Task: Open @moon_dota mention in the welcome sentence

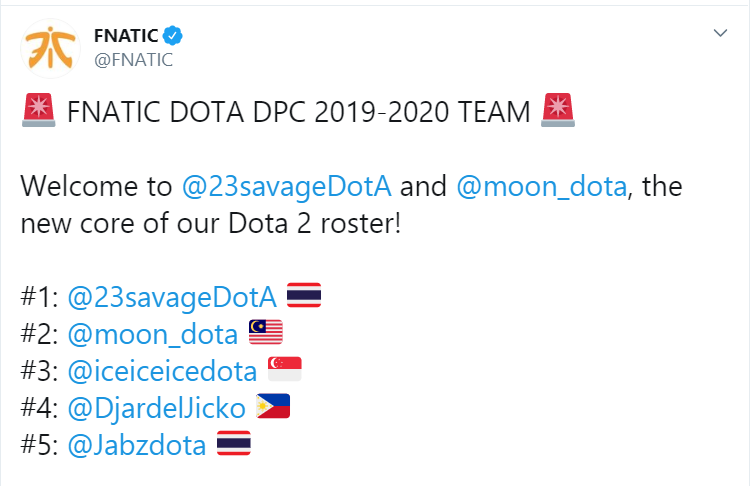Action: click(x=543, y=186)
